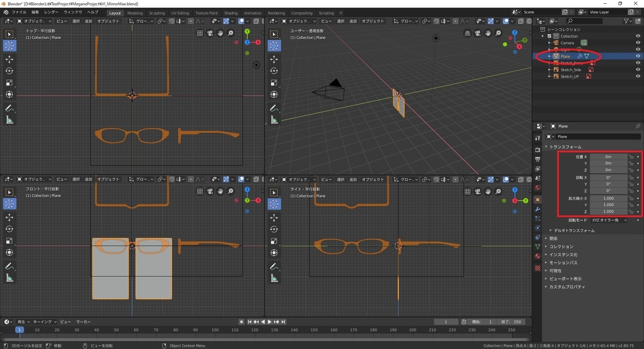Expand the デルタトランスフォーム panel
This screenshot has width=644, height=349.
574,230
